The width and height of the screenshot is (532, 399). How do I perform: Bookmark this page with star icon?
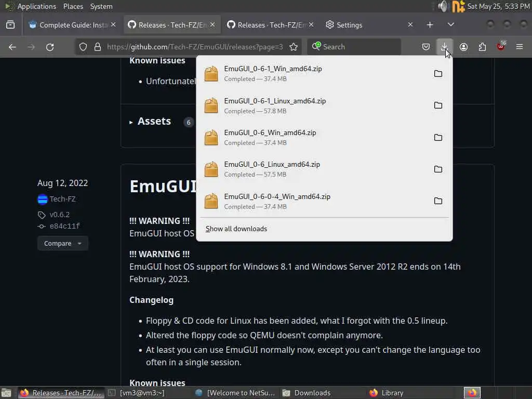click(x=294, y=47)
